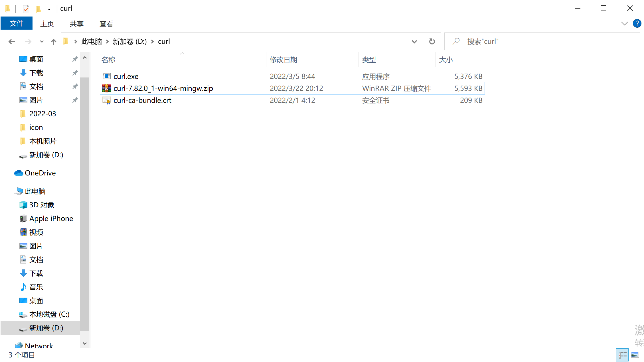Expand the ribbon with the chevron

pyautogui.click(x=624, y=24)
